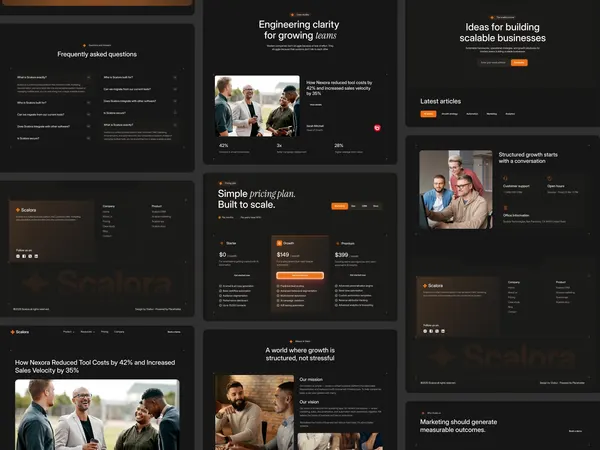Click the Premium plan star icon
Image resolution: width=600 pixels, height=450 pixels.
(x=338, y=243)
